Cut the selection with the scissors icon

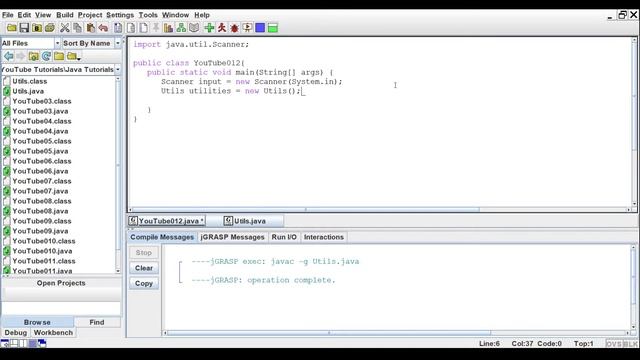(x=64, y=28)
